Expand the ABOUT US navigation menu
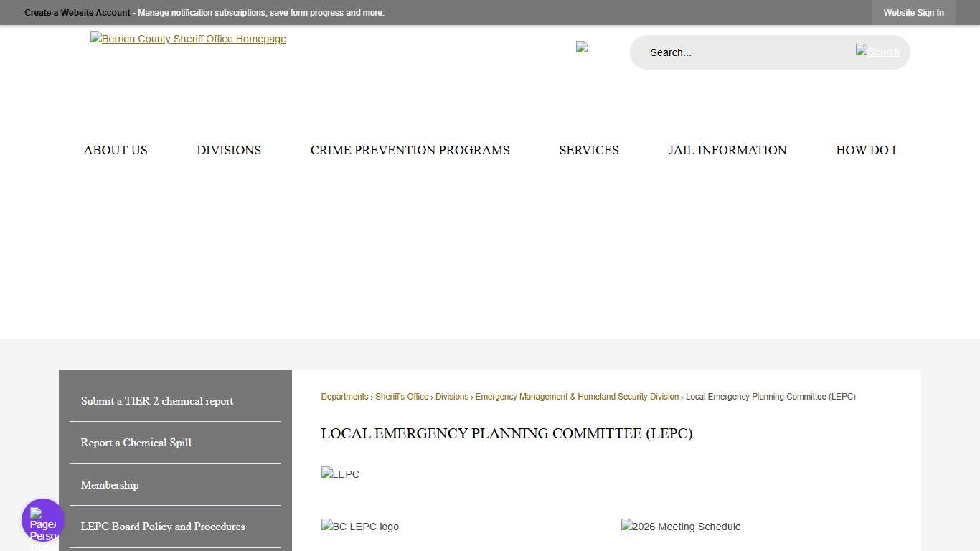Screen dimensions: 980x551 coord(115,150)
